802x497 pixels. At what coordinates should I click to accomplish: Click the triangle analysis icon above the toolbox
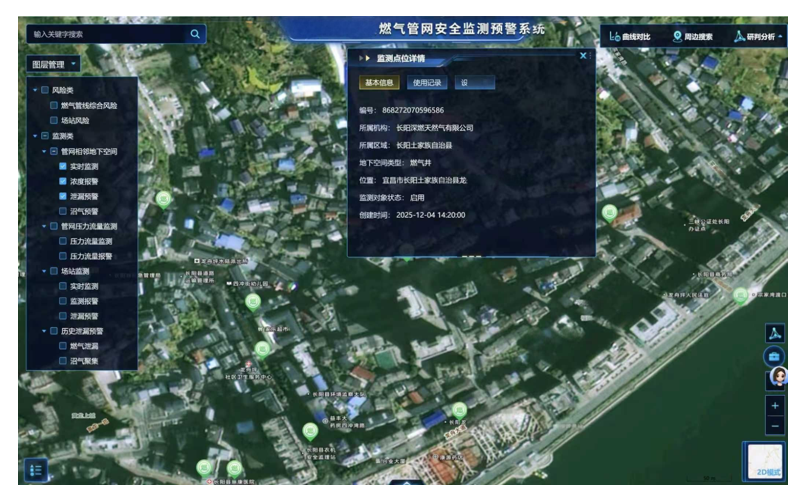pyautogui.click(x=774, y=333)
